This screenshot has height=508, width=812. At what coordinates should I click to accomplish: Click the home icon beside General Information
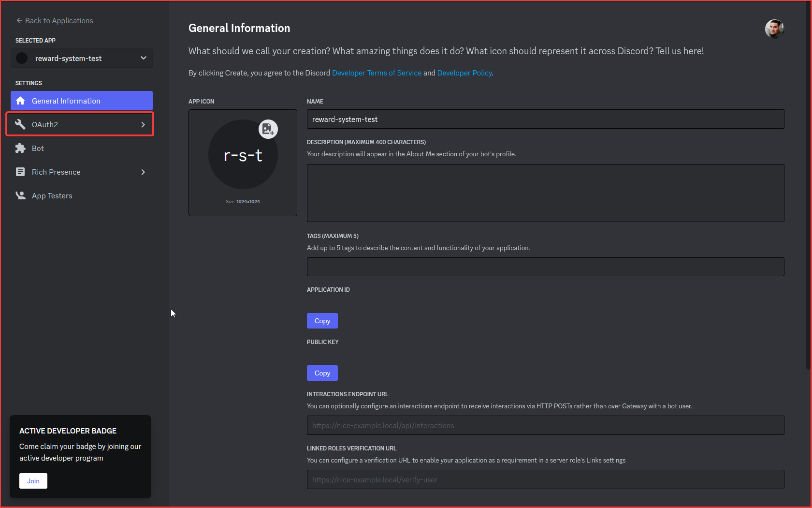[x=20, y=101]
